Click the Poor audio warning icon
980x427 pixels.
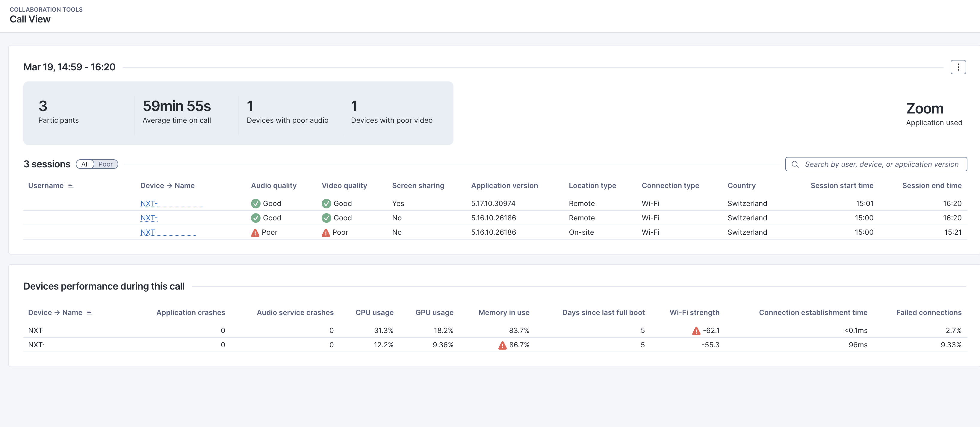coord(255,233)
